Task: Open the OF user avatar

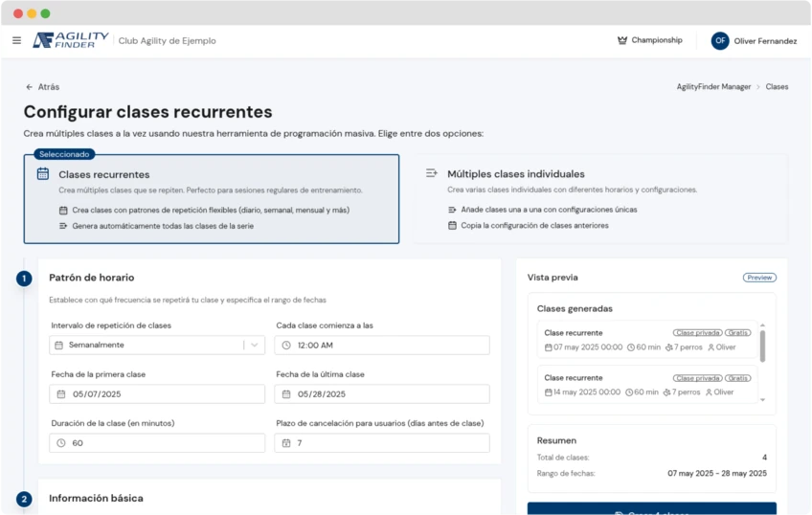Action: tap(720, 40)
